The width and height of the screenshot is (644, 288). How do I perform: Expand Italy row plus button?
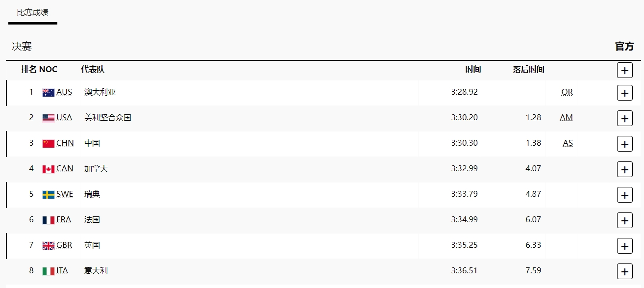click(624, 271)
